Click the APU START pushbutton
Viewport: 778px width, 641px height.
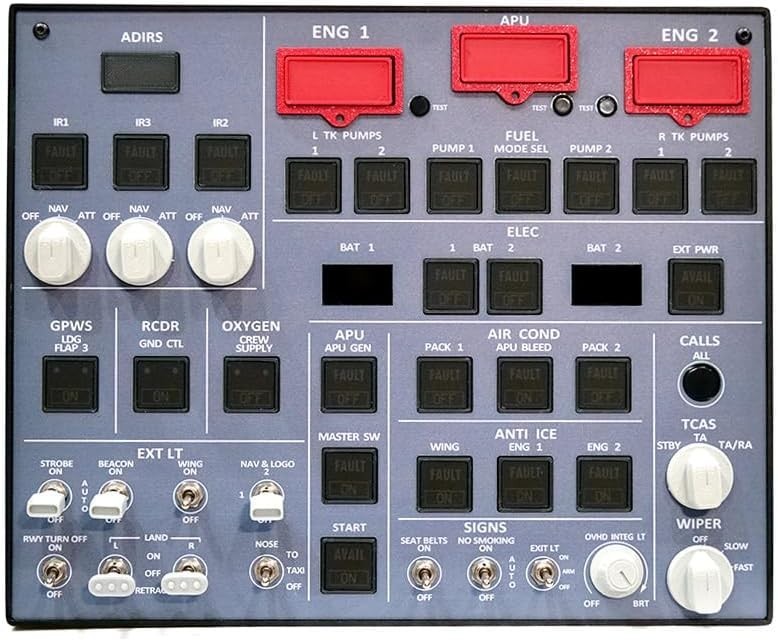(348, 566)
